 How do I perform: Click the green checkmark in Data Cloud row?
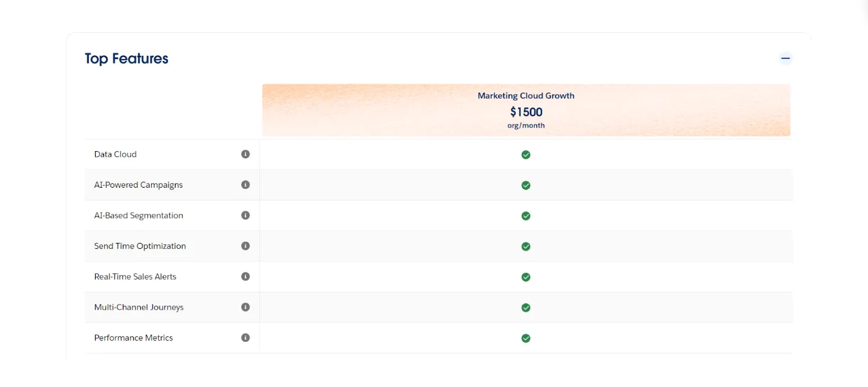pos(526,155)
